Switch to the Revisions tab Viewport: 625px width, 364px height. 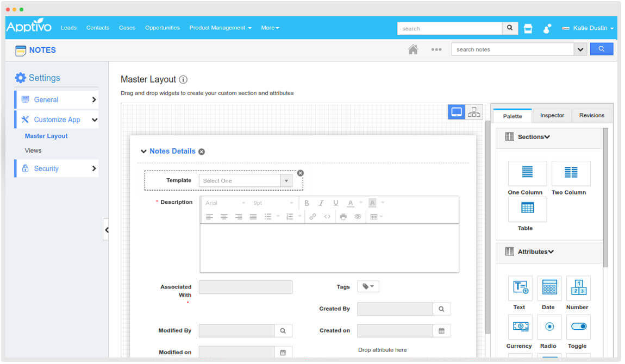point(591,116)
